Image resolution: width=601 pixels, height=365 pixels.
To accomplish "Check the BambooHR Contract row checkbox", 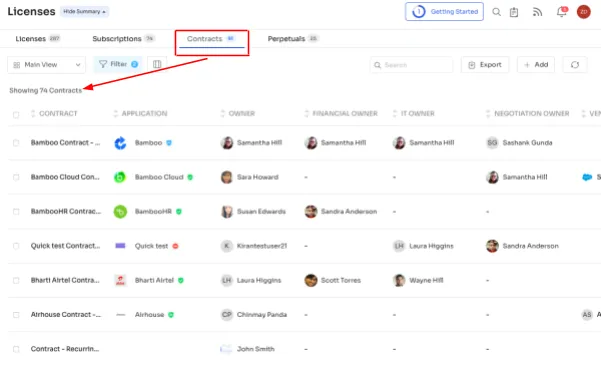I will tap(16, 212).
